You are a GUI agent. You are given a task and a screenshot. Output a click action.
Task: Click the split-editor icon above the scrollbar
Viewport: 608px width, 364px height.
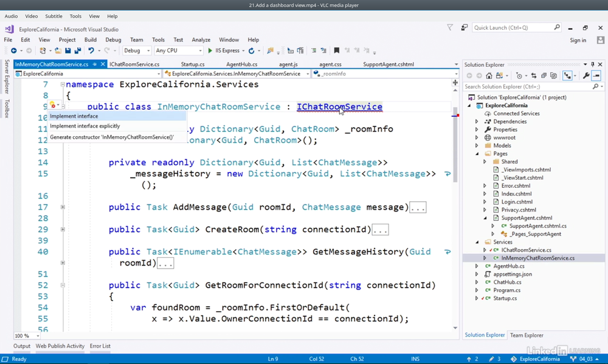click(455, 82)
